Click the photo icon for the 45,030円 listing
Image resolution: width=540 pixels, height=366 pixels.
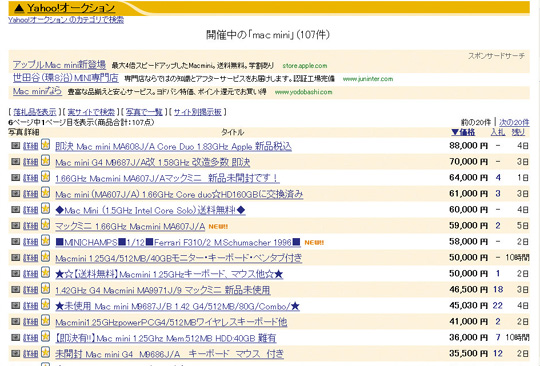(x=15, y=305)
